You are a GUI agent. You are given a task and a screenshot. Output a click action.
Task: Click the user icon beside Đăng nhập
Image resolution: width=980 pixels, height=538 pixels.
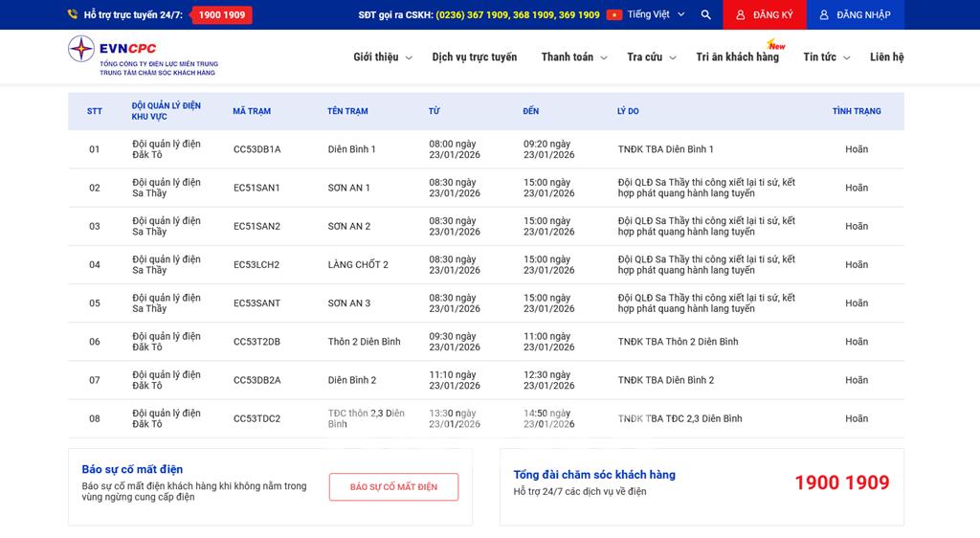824,14
